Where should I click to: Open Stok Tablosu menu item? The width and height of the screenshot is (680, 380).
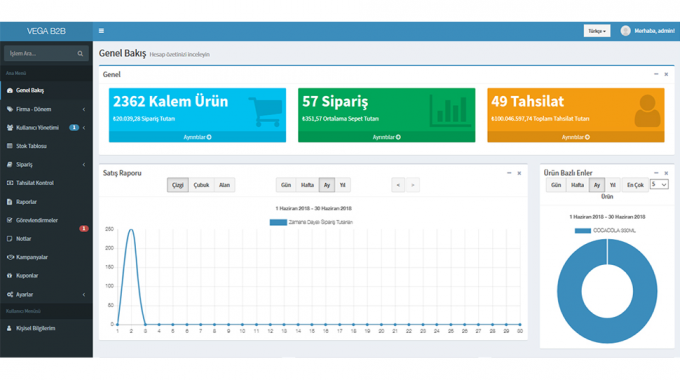pos(46,146)
